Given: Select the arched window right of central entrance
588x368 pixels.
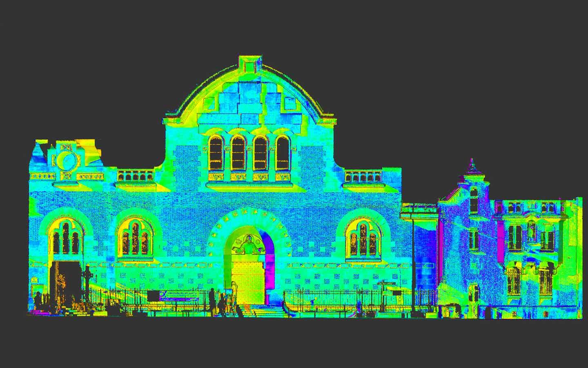Looking at the screenshot, I should [x=363, y=239].
